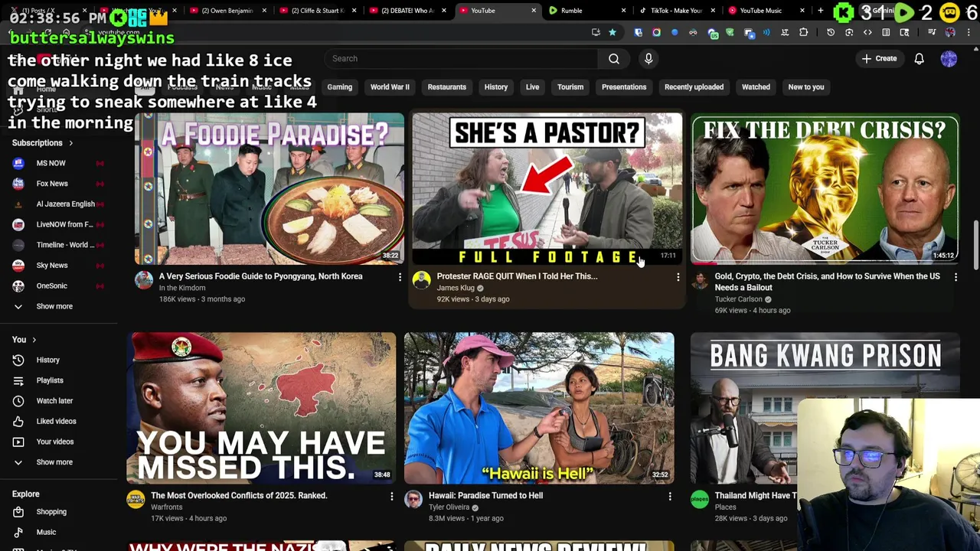
Task: Select the Presentations filter chip
Action: tap(624, 87)
